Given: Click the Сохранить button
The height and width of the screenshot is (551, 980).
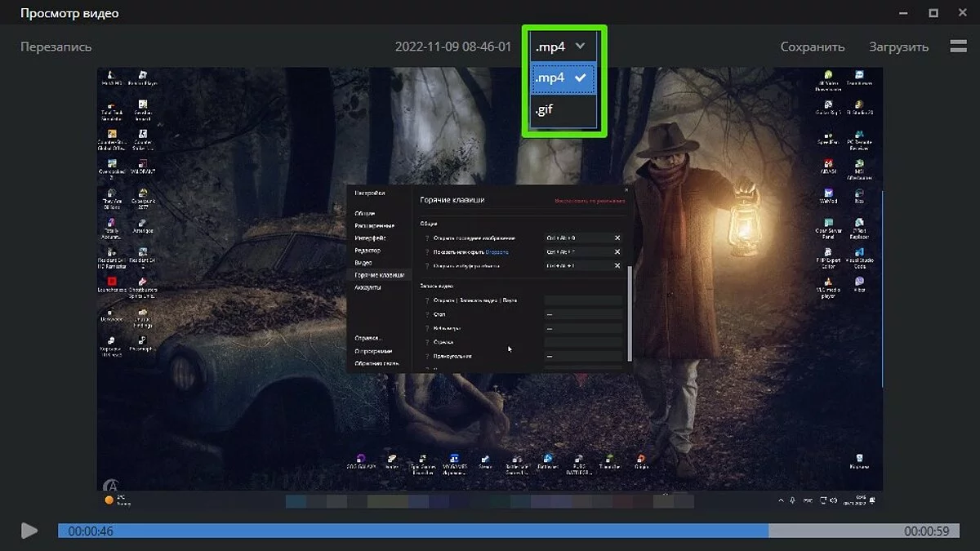Looking at the screenshot, I should pyautogui.click(x=812, y=47).
